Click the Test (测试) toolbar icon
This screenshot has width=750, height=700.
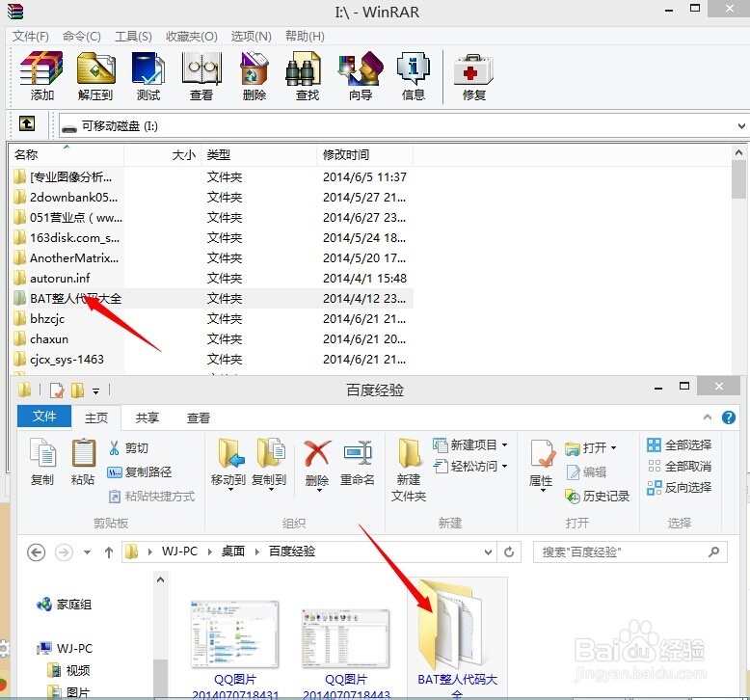[148, 75]
